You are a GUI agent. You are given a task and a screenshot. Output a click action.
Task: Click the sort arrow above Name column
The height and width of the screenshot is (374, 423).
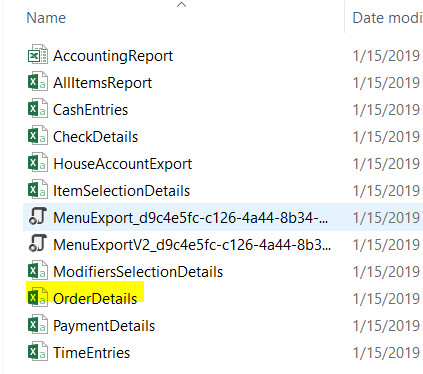(x=181, y=5)
